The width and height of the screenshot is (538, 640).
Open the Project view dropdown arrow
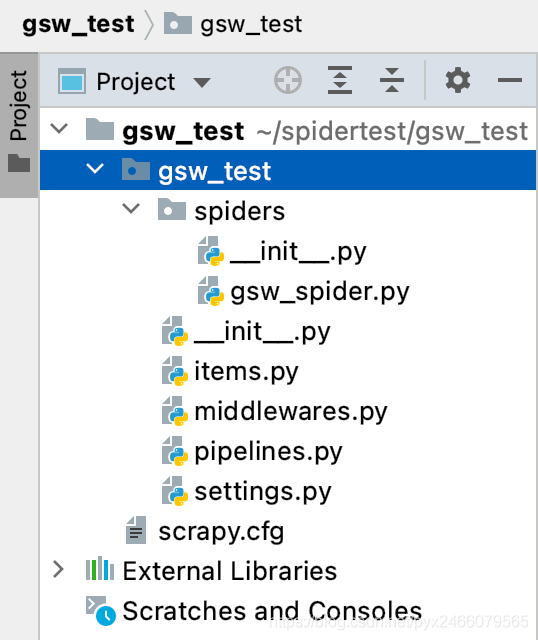202,82
